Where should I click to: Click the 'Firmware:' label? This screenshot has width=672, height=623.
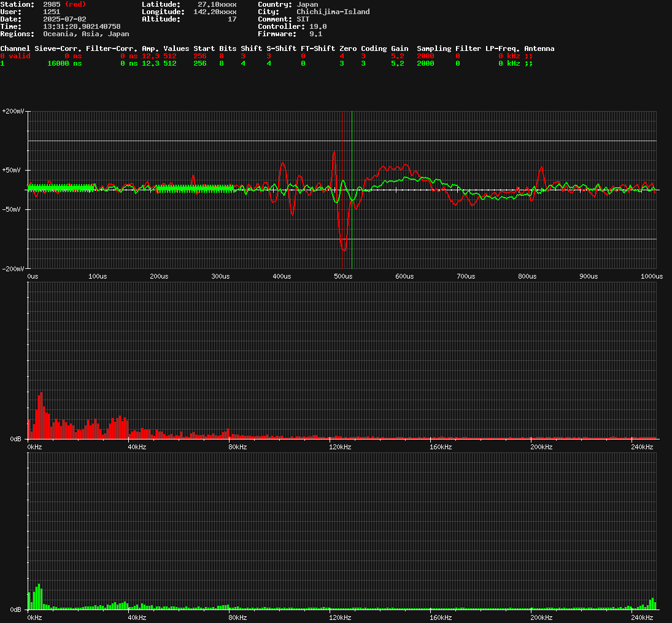pos(277,34)
